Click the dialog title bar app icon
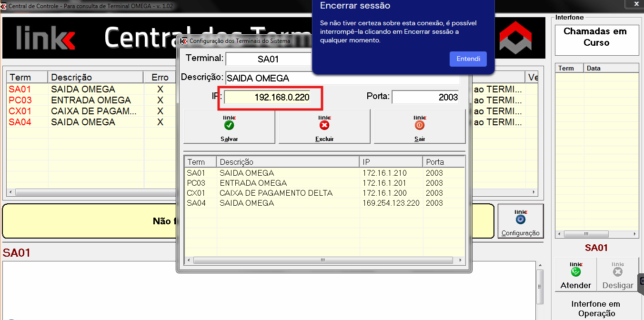 tap(183, 40)
